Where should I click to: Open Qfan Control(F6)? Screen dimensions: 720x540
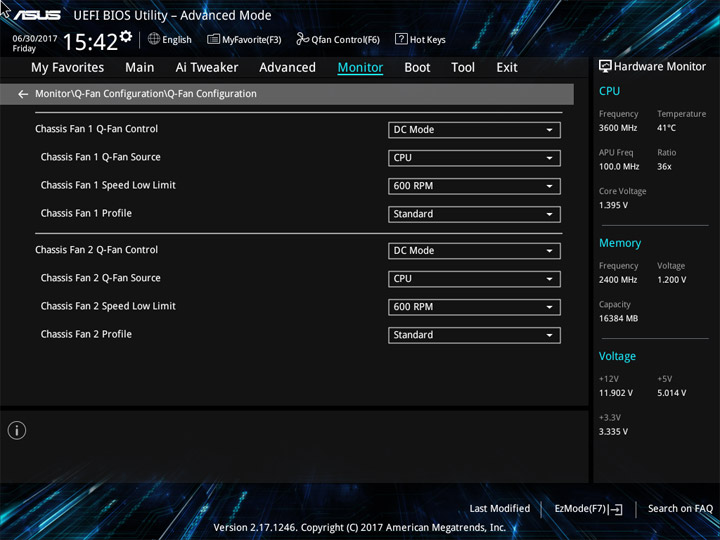click(x=338, y=39)
